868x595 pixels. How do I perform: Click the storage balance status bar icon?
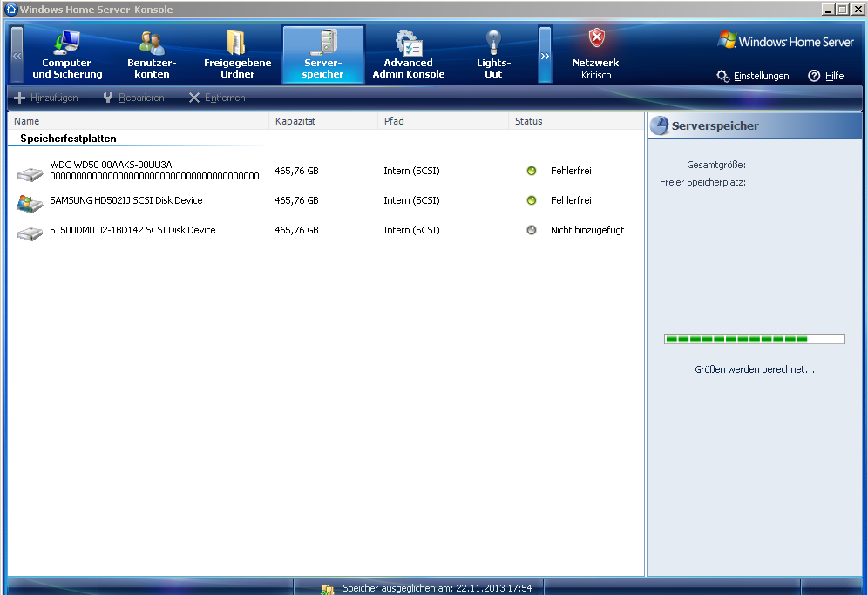[328, 590]
